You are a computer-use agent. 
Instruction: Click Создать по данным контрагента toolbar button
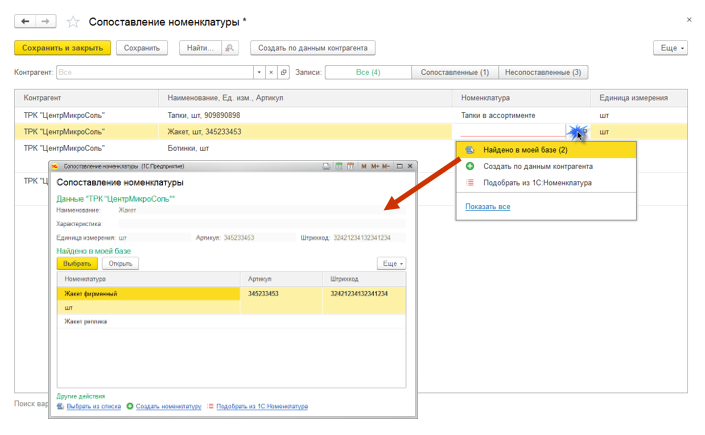312,48
